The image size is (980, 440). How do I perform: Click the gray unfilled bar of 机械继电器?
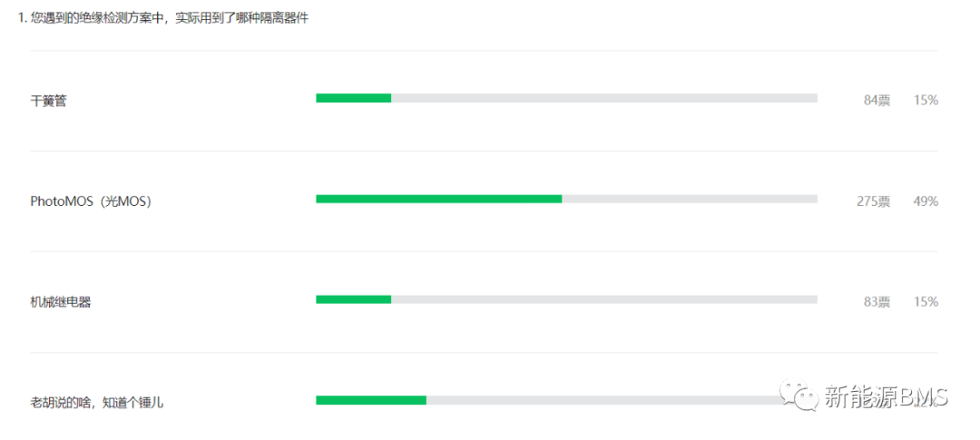604,299
